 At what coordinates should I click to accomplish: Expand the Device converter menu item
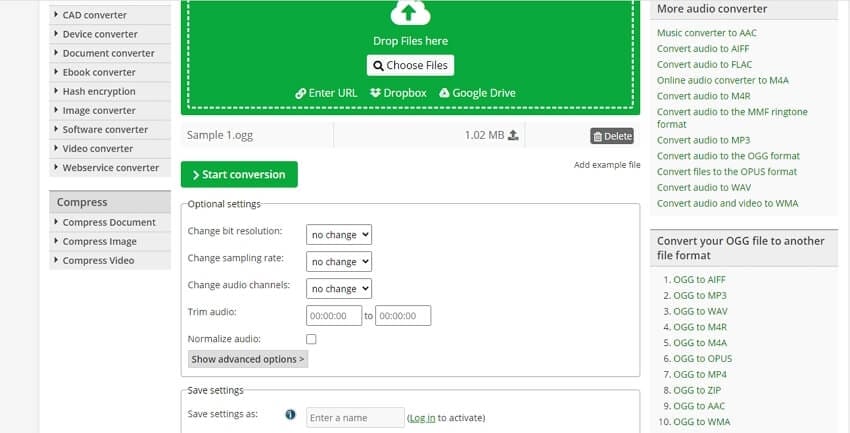[x=110, y=34]
